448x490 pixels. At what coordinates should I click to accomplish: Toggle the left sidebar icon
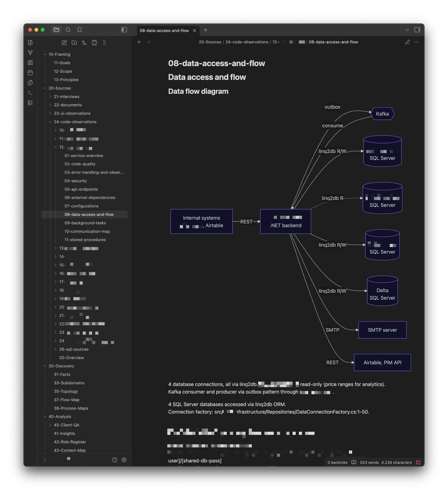click(x=124, y=30)
